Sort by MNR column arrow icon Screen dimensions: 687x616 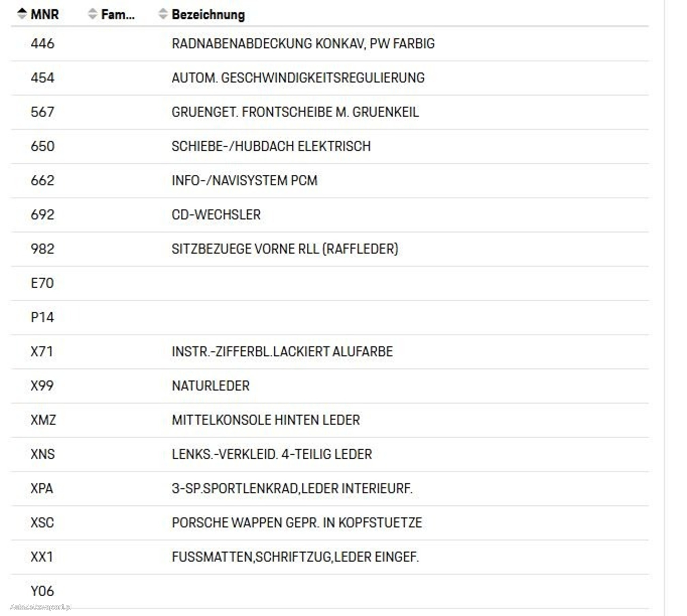coord(22,14)
